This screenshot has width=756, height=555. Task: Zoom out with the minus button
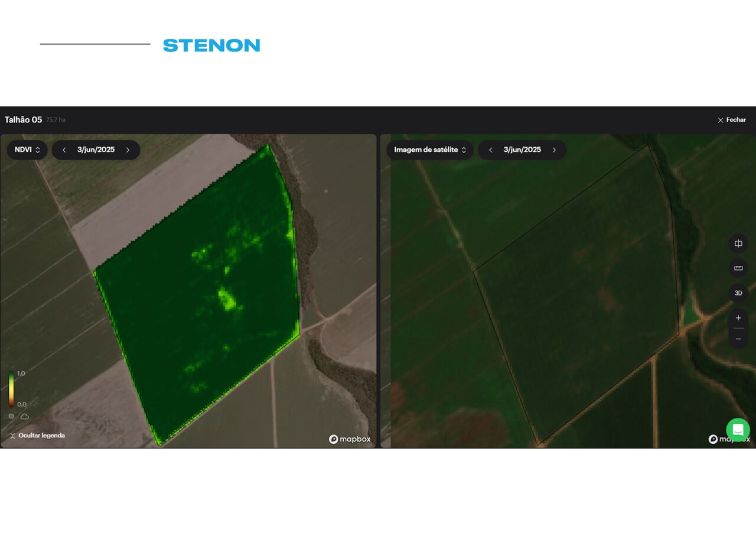click(x=738, y=339)
